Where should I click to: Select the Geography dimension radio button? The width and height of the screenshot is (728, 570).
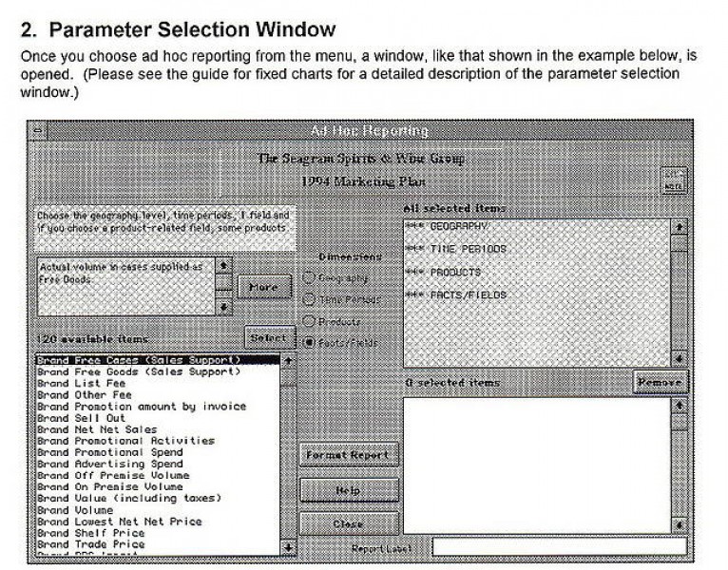click(308, 277)
